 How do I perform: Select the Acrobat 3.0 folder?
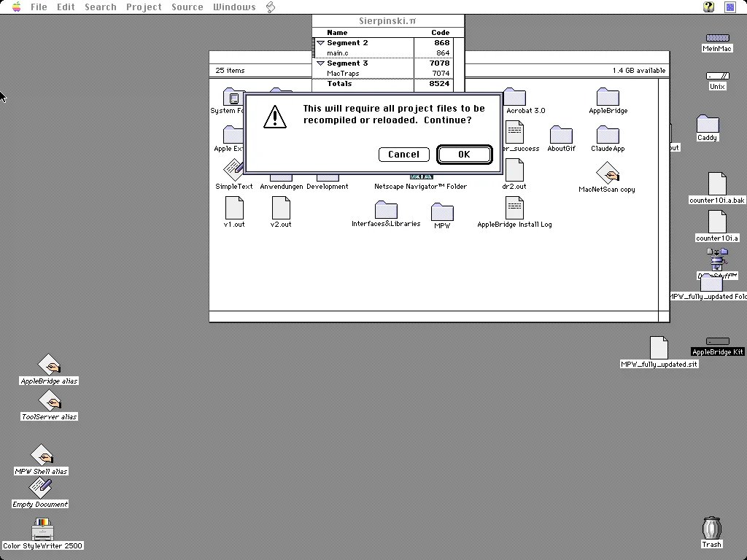click(x=514, y=97)
